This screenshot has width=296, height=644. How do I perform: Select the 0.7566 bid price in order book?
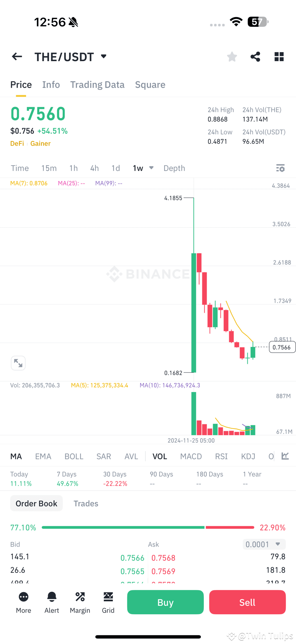pos(133,557)
